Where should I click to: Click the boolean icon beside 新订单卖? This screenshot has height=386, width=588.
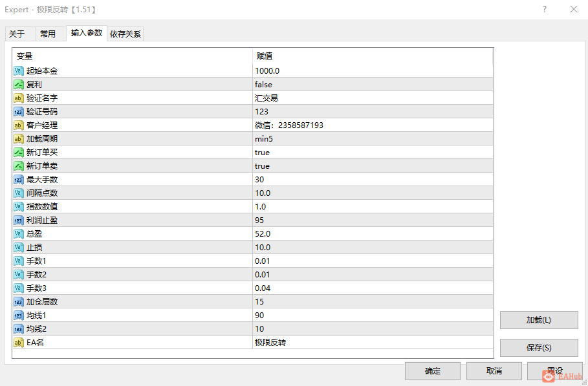coord(19,166)
